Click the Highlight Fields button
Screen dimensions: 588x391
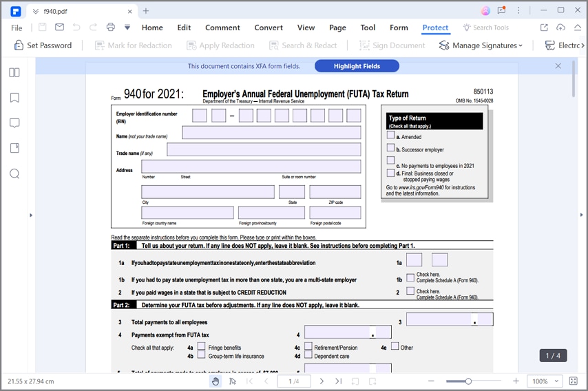[357, 66]
